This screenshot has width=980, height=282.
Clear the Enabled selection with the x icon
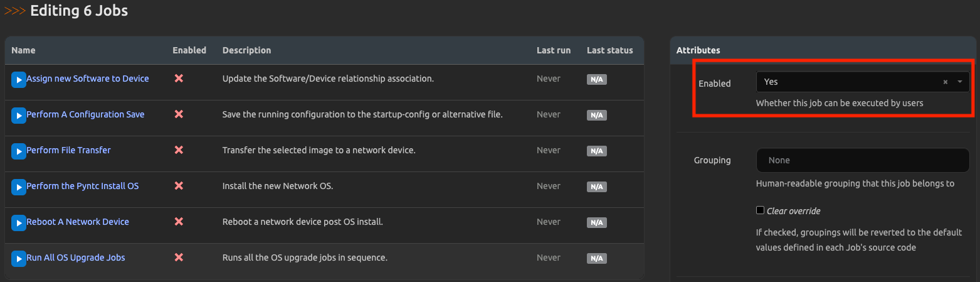click(945, 82)
